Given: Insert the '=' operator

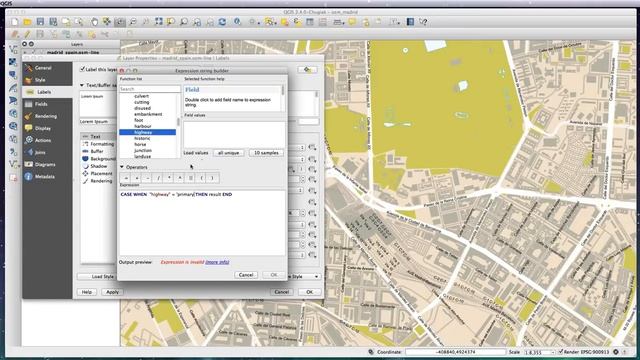Looking at the screenshot, I should point(126,178).
